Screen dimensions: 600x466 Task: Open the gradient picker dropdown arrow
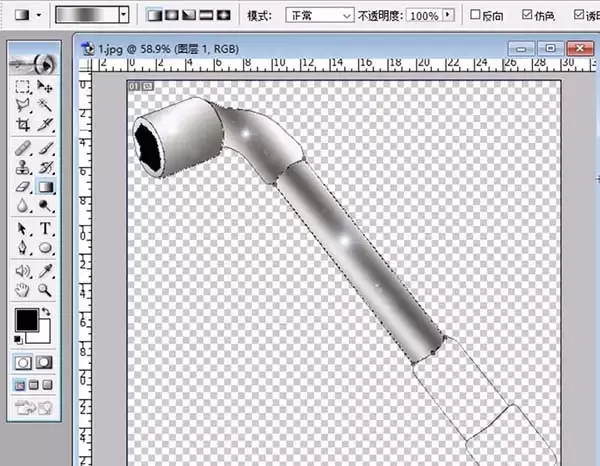tap(124, 15)
